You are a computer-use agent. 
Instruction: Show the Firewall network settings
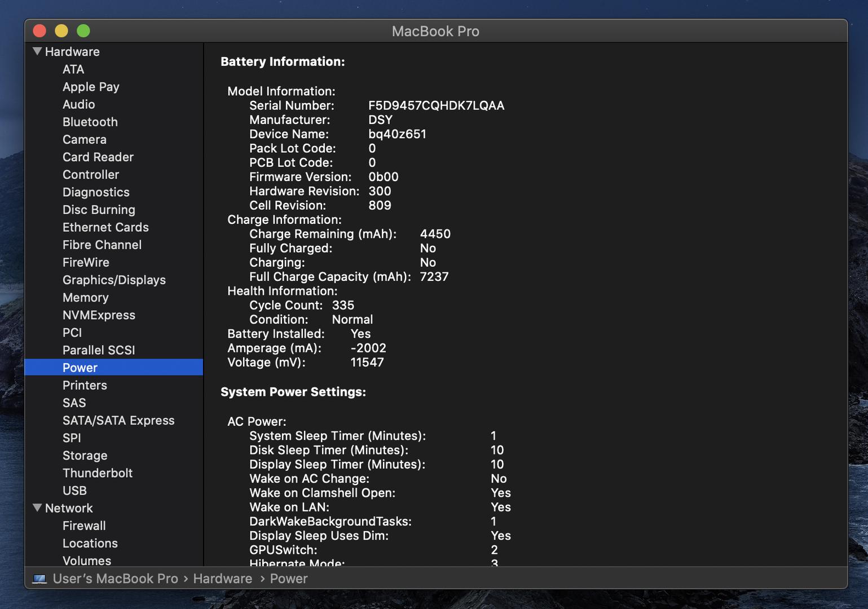84,526
